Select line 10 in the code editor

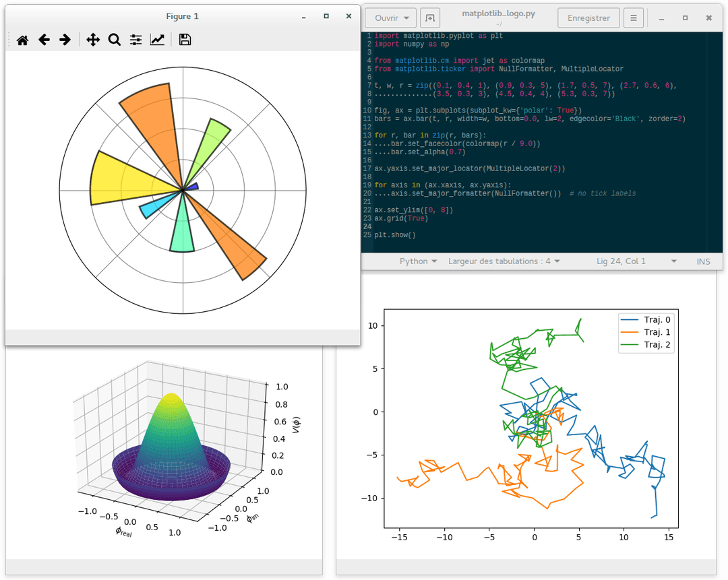click(x=472, y=110)
